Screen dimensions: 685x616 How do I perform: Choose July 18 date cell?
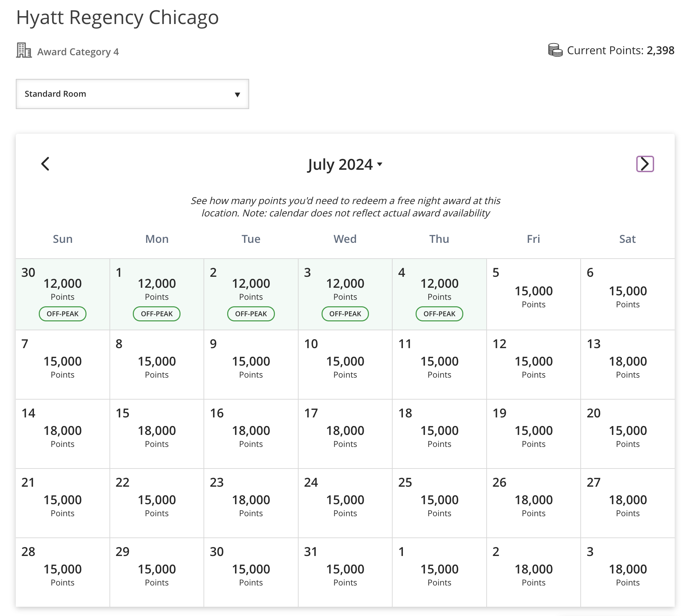click(x=439, y=434)
